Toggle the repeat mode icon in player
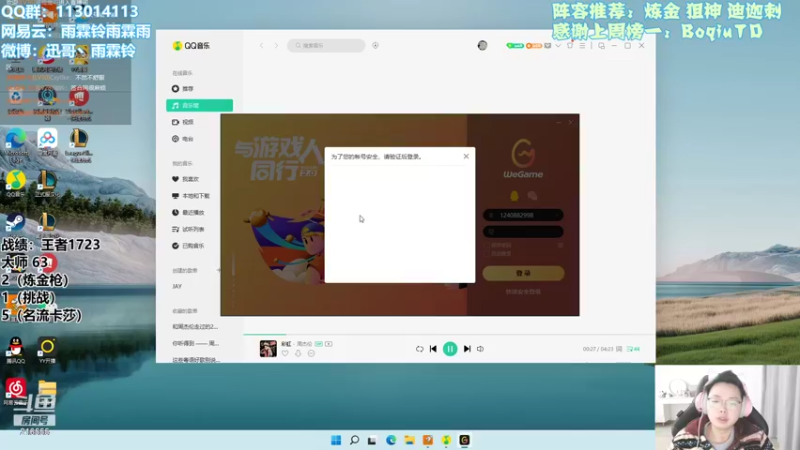The image size is (800, 450). [x=419, y=349]
